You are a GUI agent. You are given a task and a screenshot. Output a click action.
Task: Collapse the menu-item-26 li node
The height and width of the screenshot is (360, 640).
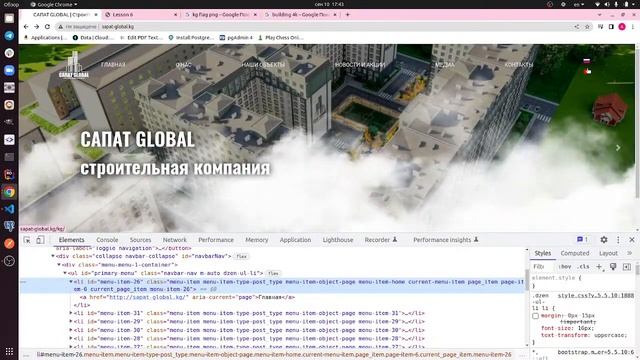click(71, 282)
